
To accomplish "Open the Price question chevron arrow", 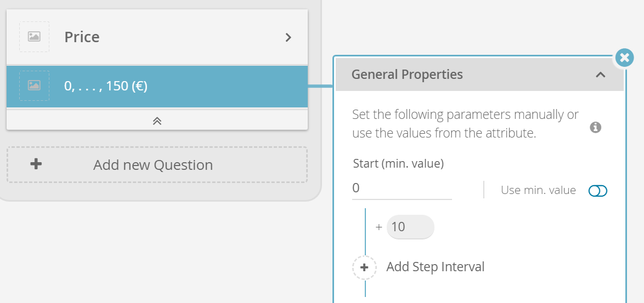I will [x=289, y=37].
